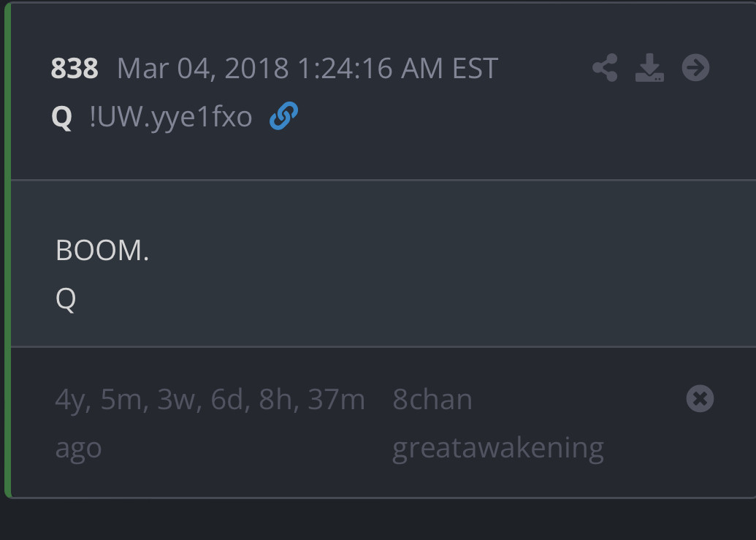This screenshot has width=756, height=540.
Task: Click the tripcode !UW.yye1fxo
Action: click(171, 117)
